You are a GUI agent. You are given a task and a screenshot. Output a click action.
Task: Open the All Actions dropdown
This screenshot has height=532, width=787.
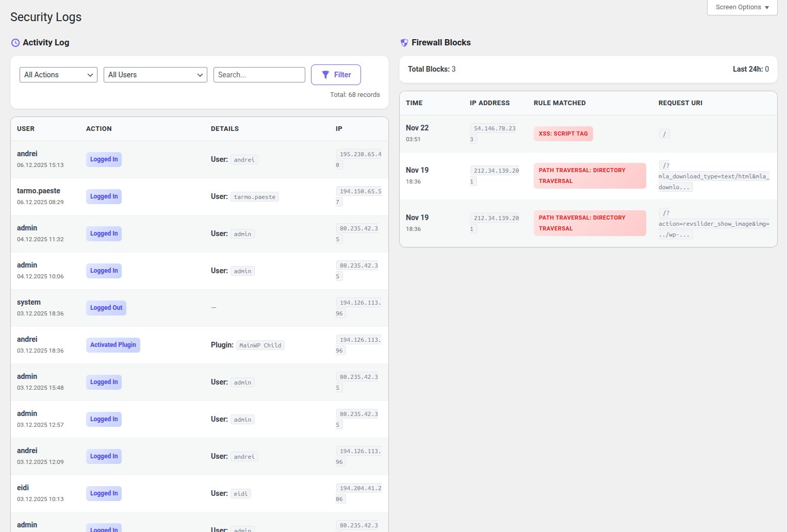58,74
